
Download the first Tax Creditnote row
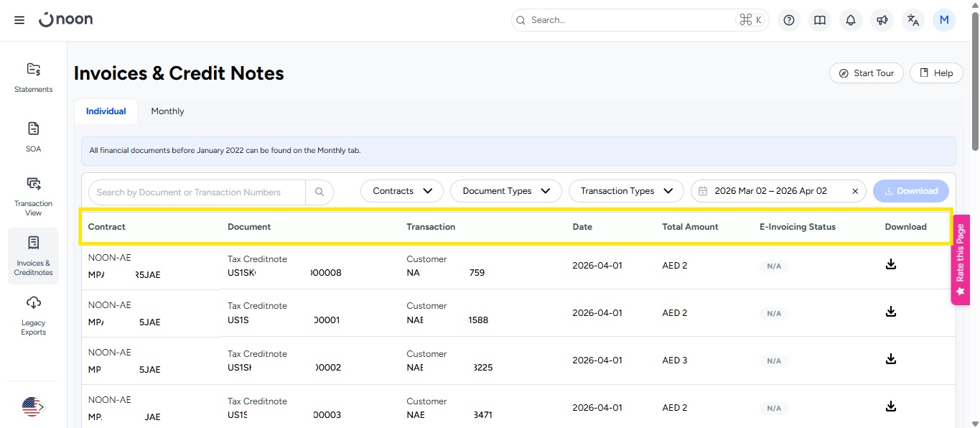pyautogui.click(x=890, y=264)
